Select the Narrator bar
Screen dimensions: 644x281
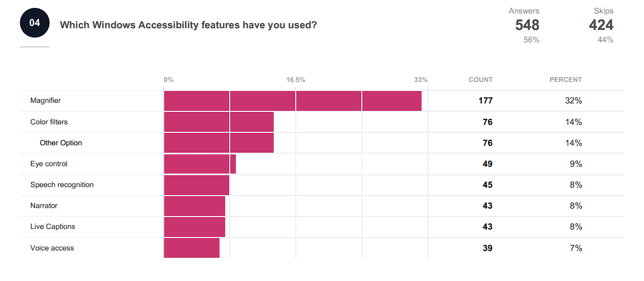[x=194, y=206]
